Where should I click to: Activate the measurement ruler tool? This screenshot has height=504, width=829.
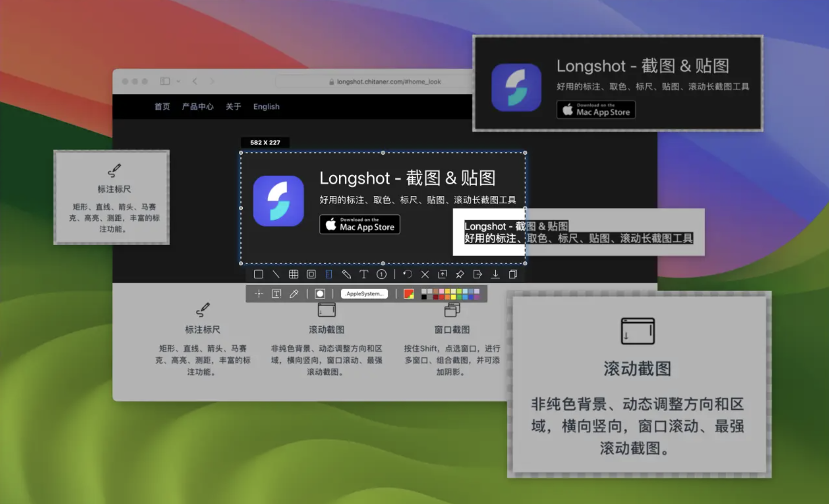[329, 274]
